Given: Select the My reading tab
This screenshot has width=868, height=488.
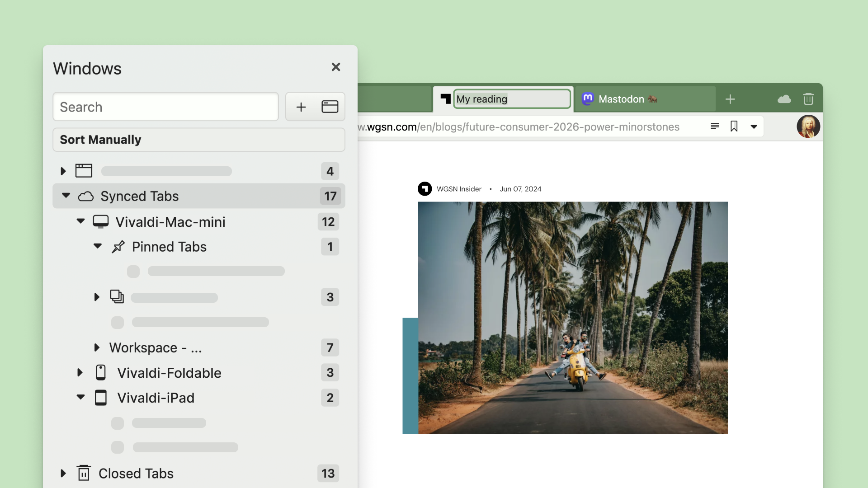Looking at the screenshot, I should point(503,99).
